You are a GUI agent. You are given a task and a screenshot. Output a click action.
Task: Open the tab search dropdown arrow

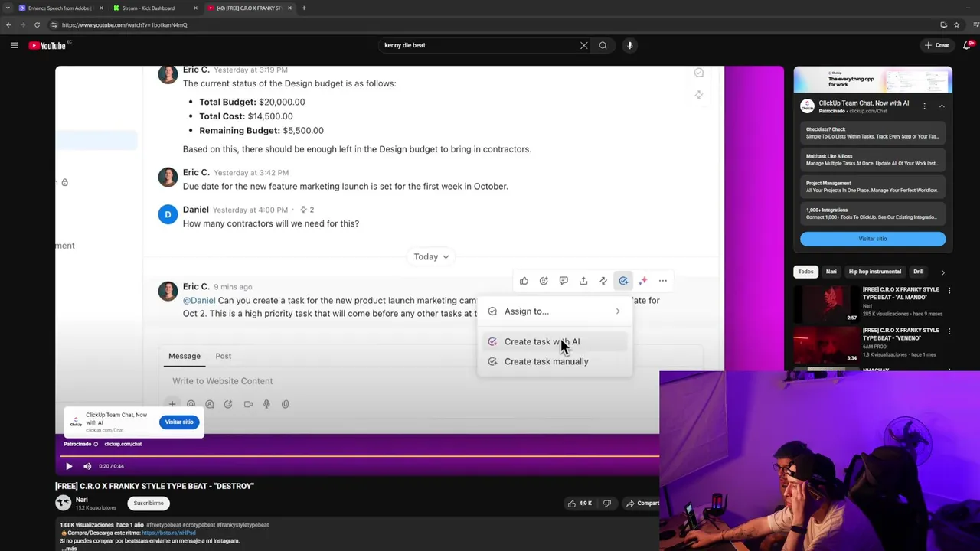(x=8, y=8)
